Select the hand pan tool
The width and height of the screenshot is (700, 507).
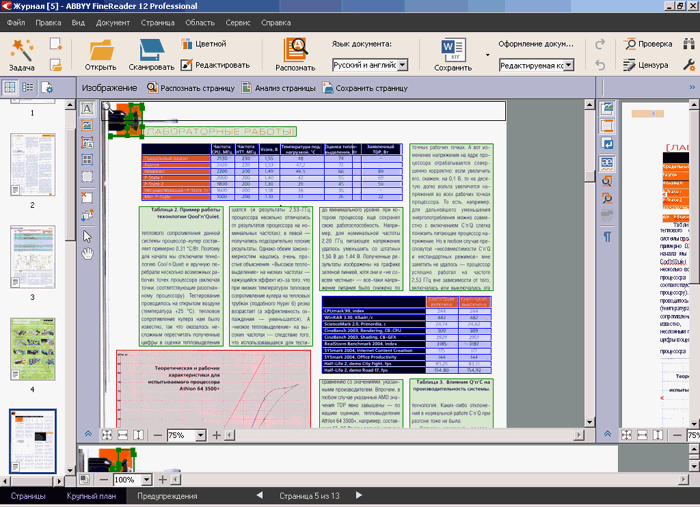88,254
